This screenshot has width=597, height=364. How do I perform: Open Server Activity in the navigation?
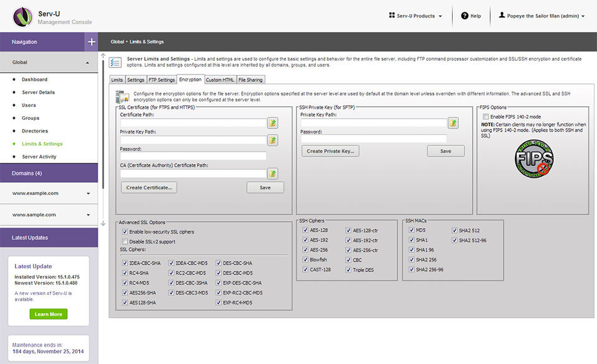click(x=39, y=157)
